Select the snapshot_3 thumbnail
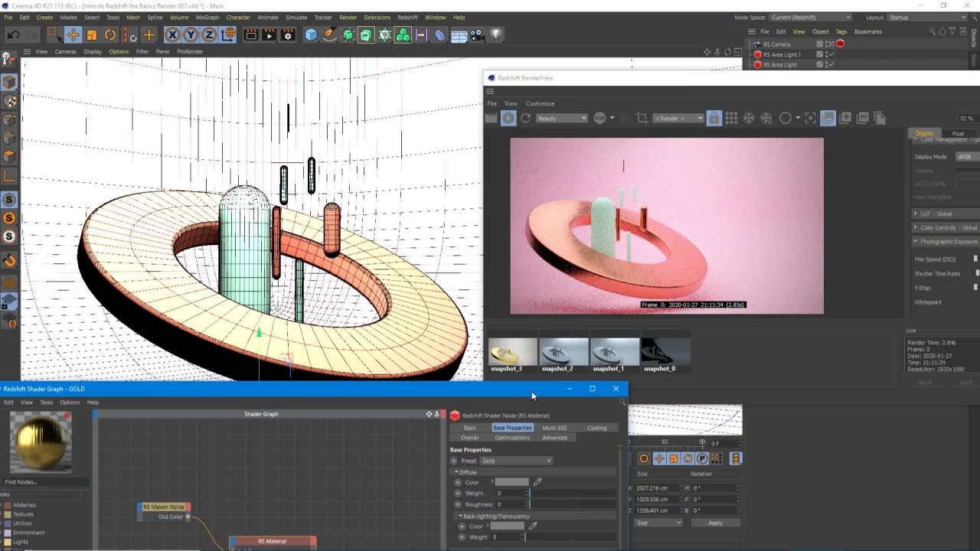Image resolution: width=980 pixels, height=551 pixels. 512,352
